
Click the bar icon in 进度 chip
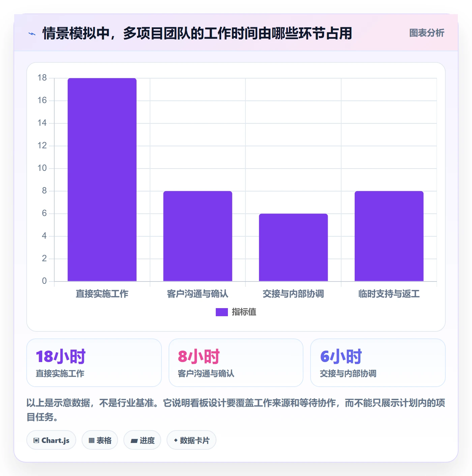coord(134,441)
